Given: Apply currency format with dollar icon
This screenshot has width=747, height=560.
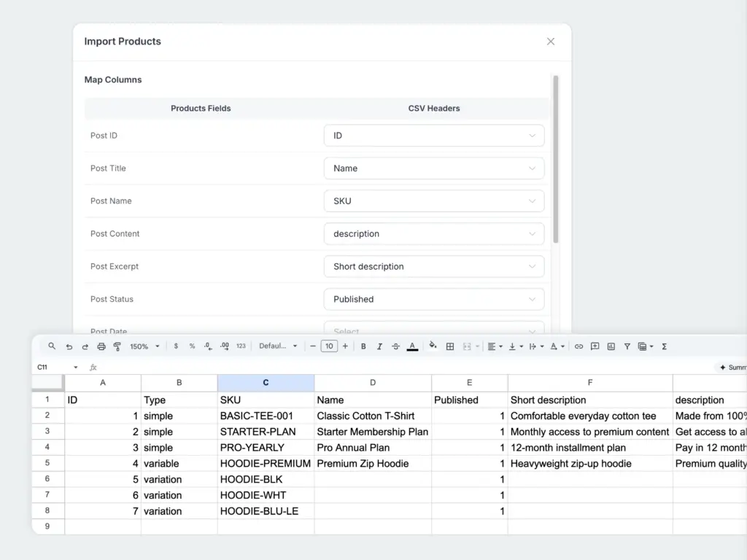Looking at the screenshot, I should click(x=176, y=346).
